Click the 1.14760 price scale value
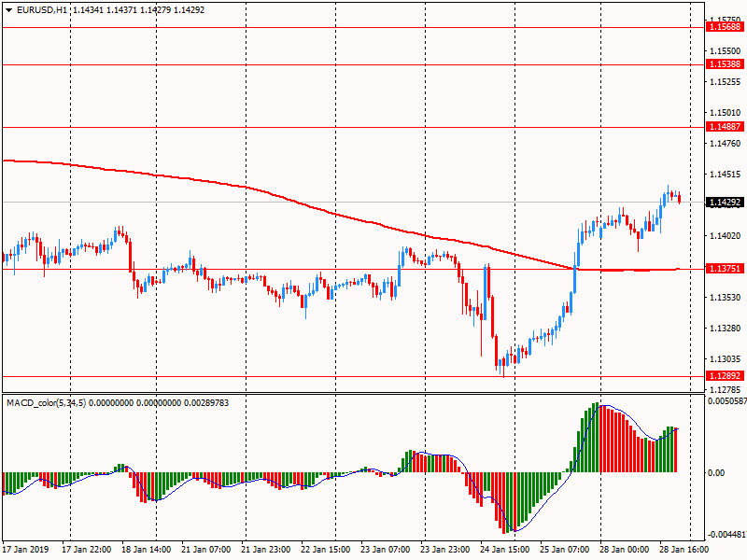747x560 pixels. [726, 144]
